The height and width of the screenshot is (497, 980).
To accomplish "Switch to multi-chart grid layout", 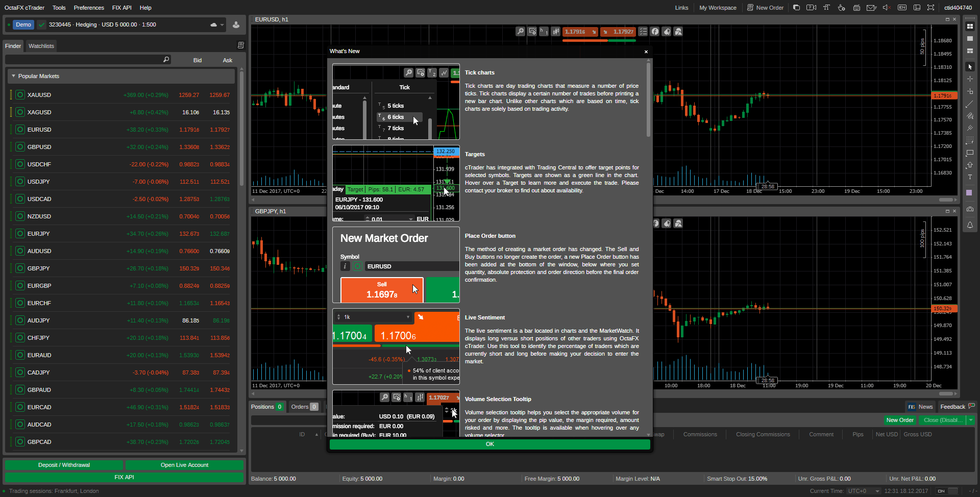I will tap(970, 27).
